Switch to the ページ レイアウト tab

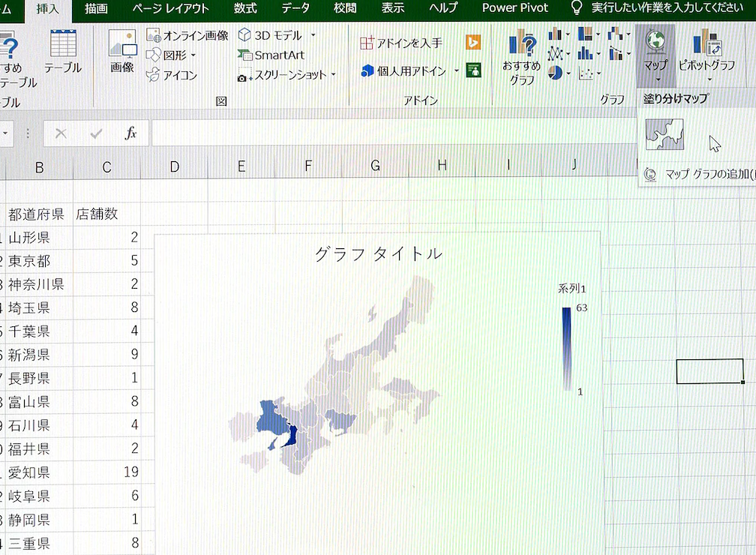pos(170,8)
